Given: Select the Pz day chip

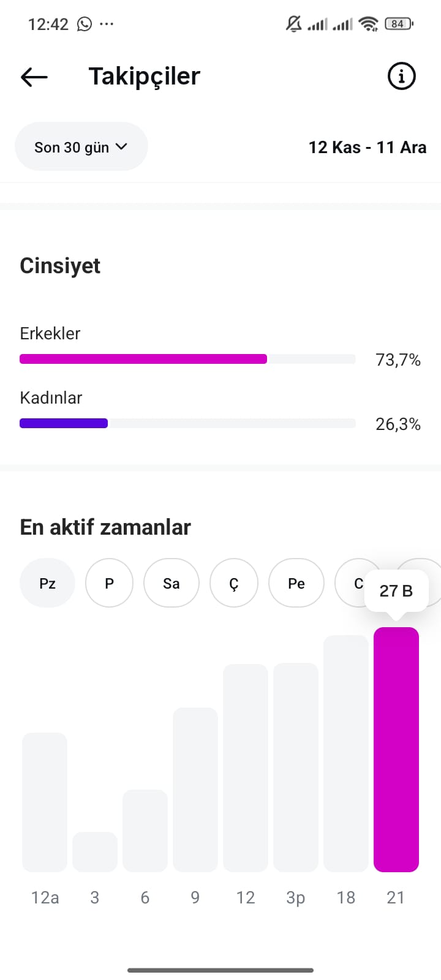Looking at the screenshot, I should pos(47,583).
